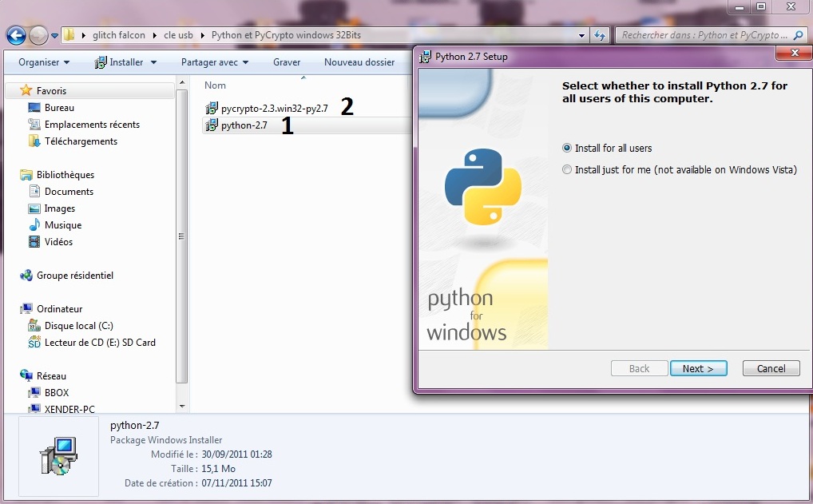Click the Installer toolbar button

(119, 62)
